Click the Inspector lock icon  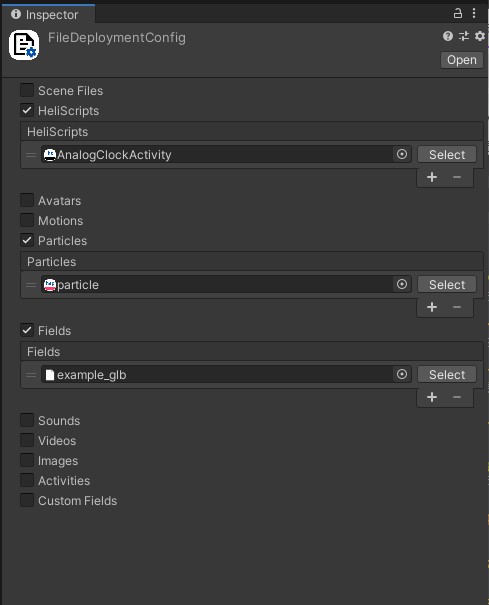pyautogui.click(x=457, y=14)
